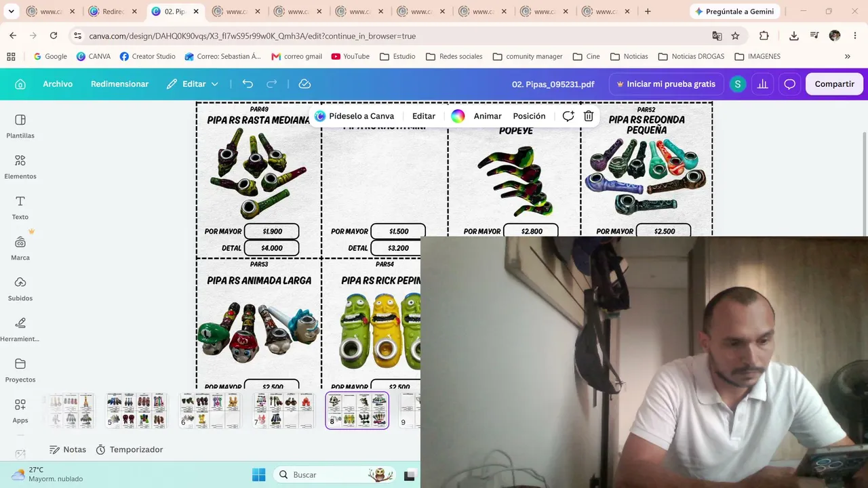Image resolution: width=868 pixels, height=488 pixels.
Task: Undo last action arrow
Action: click(248, 84)
